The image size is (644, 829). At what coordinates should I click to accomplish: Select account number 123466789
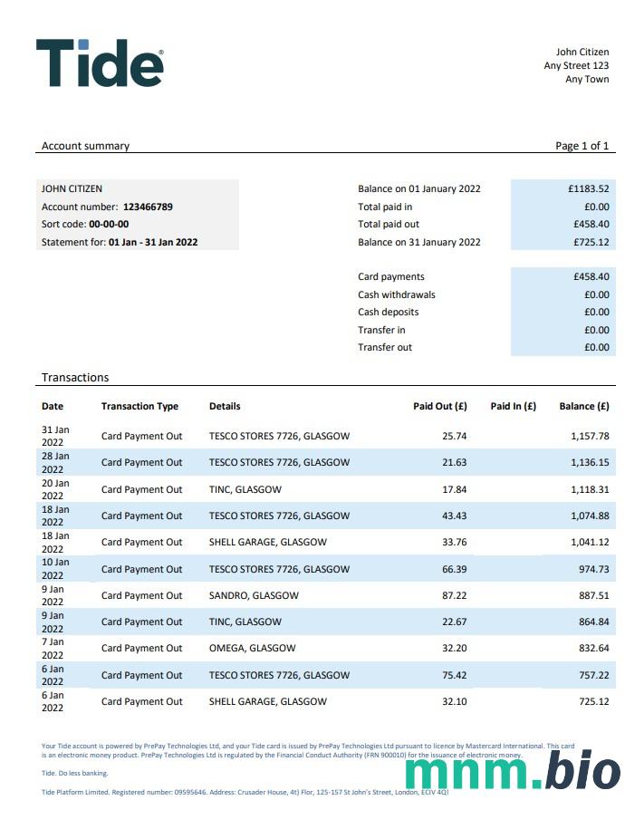click(x=148, y=207)
